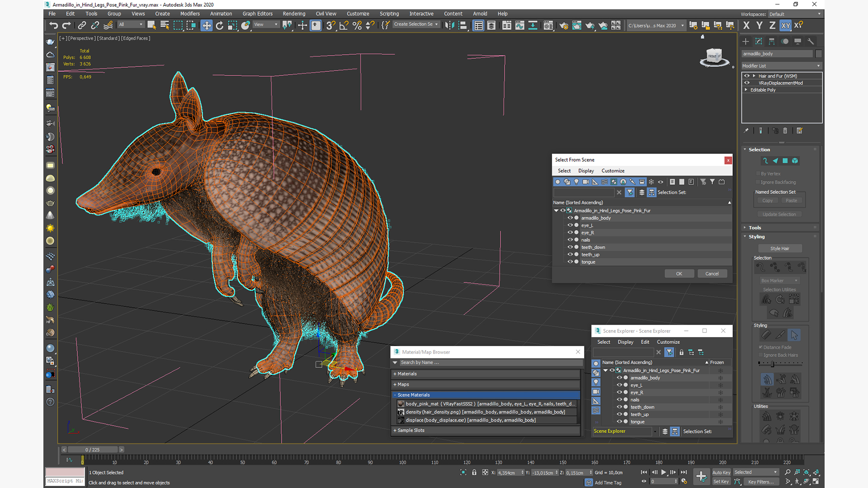This screenshot has width=868, height=488.
Task: Open the Create Selection Set dropdown
Action: tap(416, 24)
